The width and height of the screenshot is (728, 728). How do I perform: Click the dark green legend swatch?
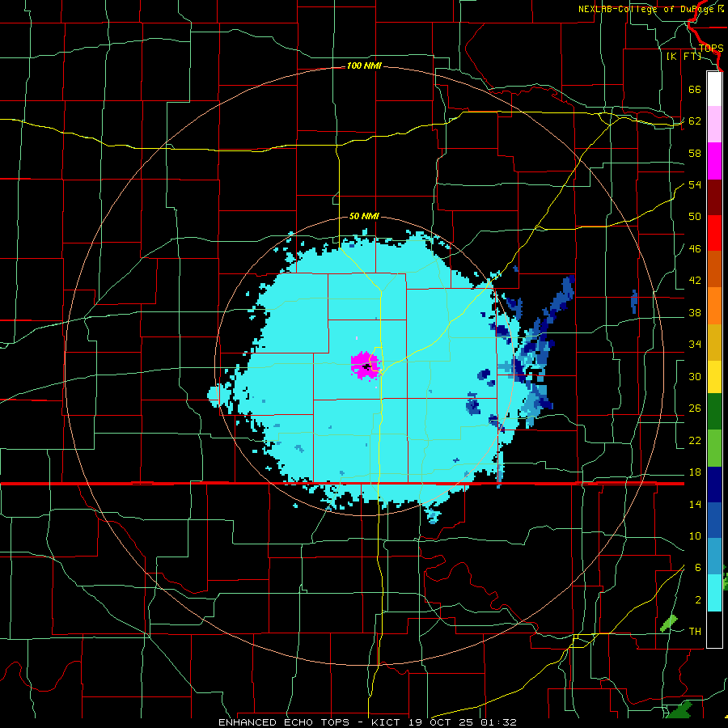tap(714, 412)
